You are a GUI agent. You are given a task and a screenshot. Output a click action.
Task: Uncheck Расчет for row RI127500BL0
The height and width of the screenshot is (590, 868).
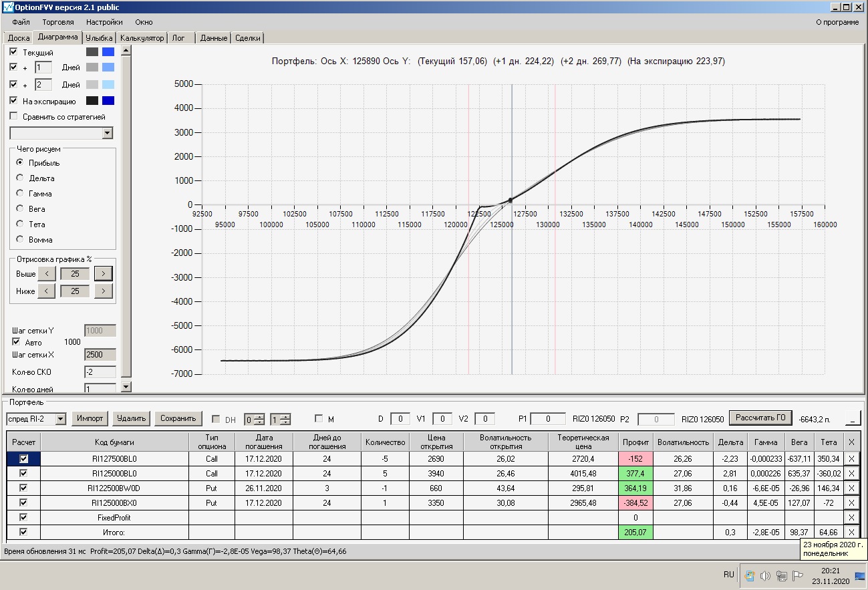tap(24, 458)
